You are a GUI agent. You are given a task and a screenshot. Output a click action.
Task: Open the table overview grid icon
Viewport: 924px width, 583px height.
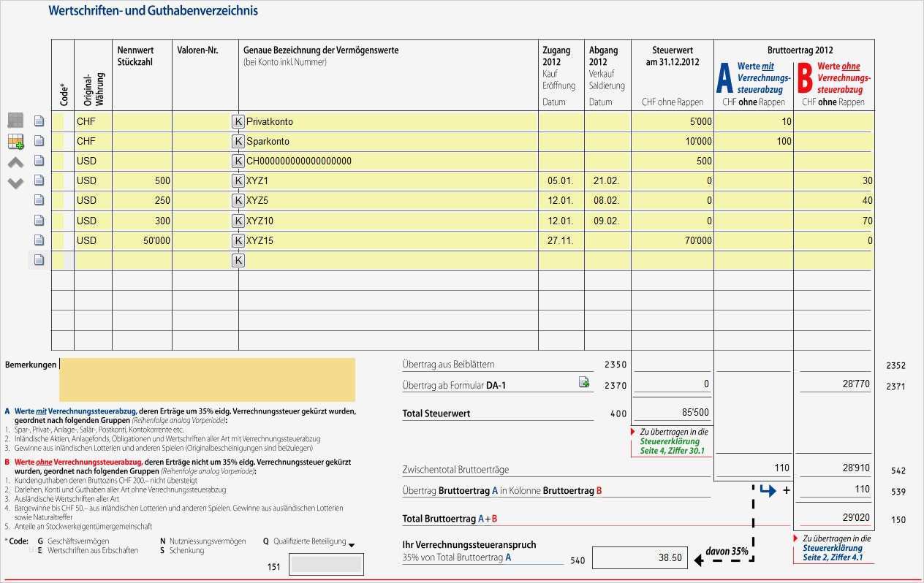coord(15,120)
